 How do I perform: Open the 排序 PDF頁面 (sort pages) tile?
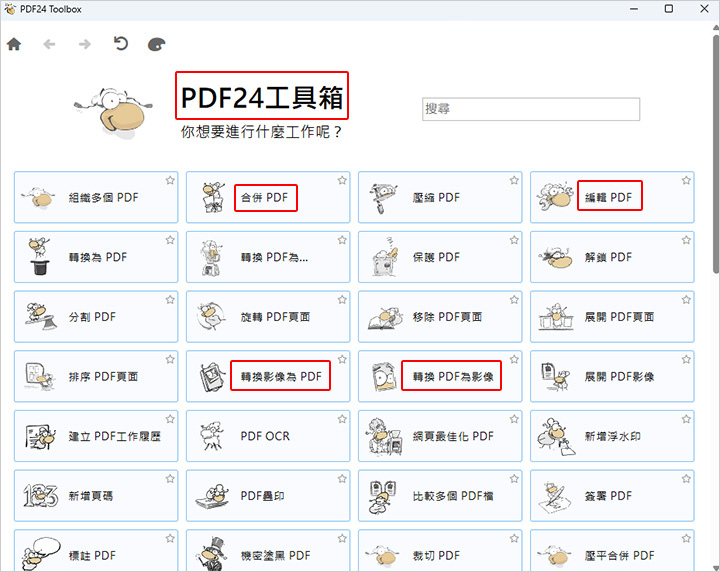click(x=96, y=376)
